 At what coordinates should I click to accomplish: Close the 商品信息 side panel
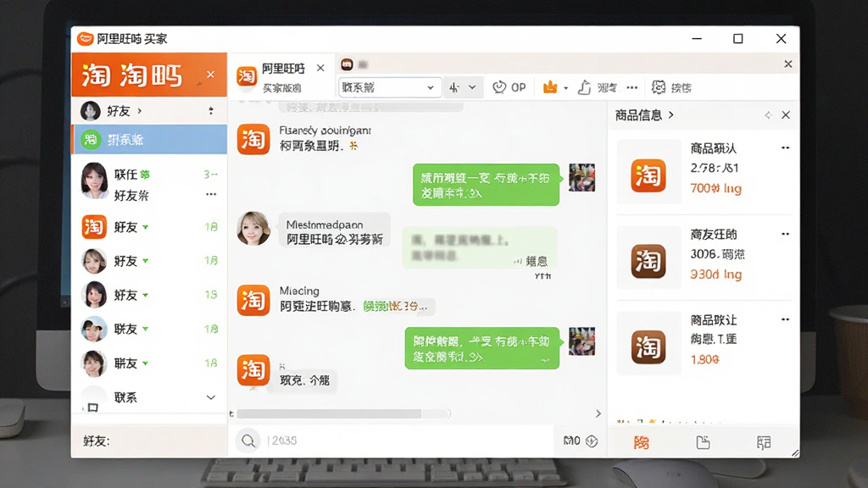[786, 115]
